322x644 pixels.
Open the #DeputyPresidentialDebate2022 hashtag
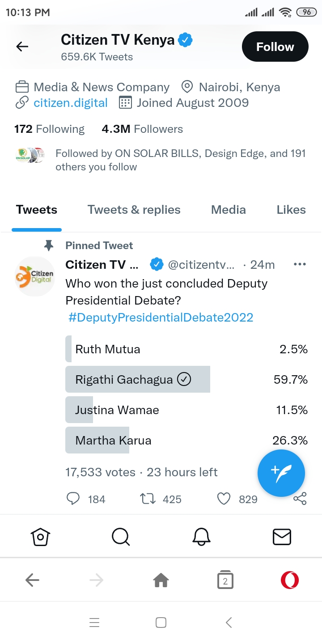pos(161,318)
